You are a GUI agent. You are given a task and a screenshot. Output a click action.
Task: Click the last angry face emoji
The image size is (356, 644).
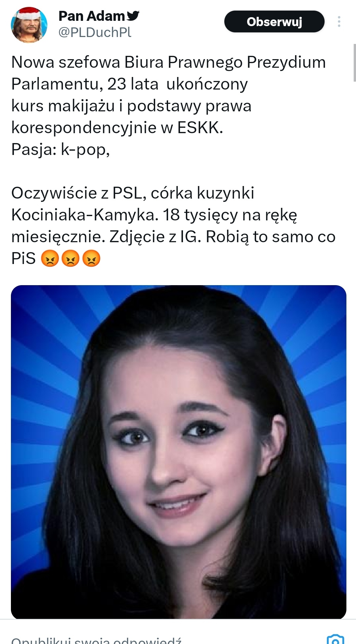click(x=91, y=258)
